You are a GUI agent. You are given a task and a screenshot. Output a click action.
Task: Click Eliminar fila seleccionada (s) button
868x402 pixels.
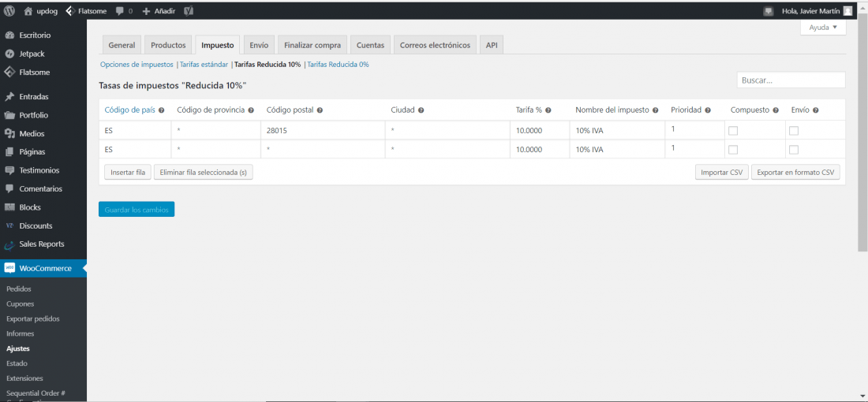203,173
